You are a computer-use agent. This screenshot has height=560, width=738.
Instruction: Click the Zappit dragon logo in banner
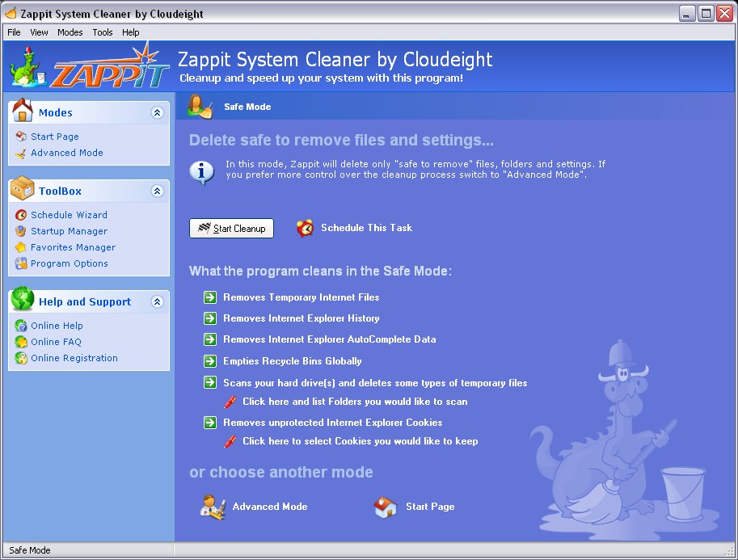[x=28, y=67]
